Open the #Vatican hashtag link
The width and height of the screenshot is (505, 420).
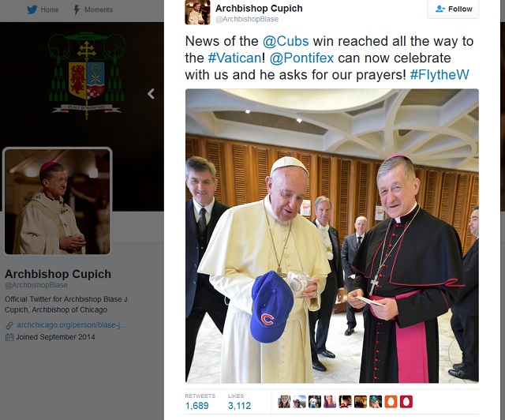click(x=234, y=58)
